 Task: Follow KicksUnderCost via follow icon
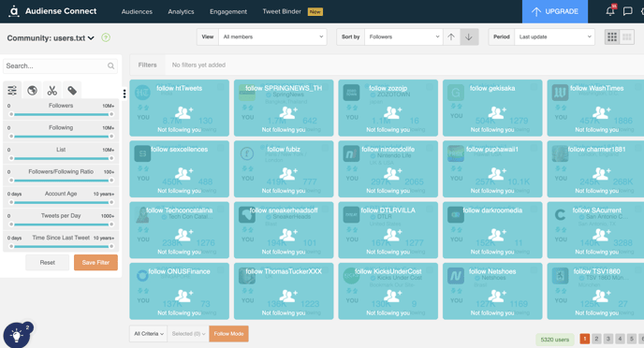click(x=392, y=296)
